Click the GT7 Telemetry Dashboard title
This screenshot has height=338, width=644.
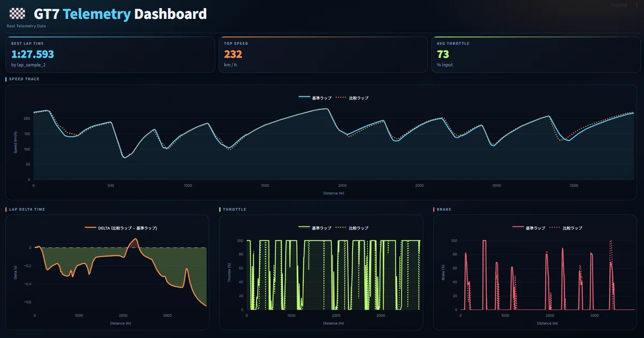tap(120, 14)
